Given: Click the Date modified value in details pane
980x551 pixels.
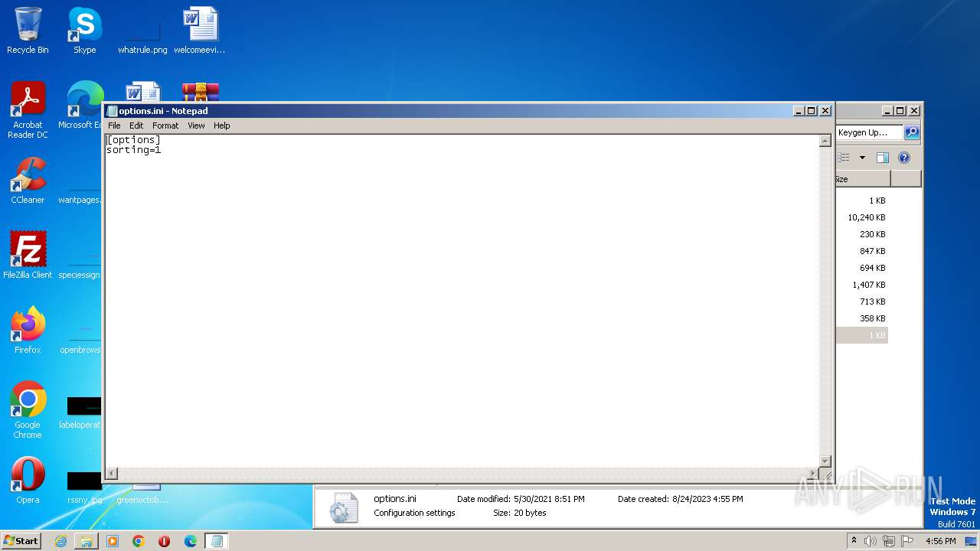Looking at the screenshot, I should pyautogui.click(x=549, y=499).
